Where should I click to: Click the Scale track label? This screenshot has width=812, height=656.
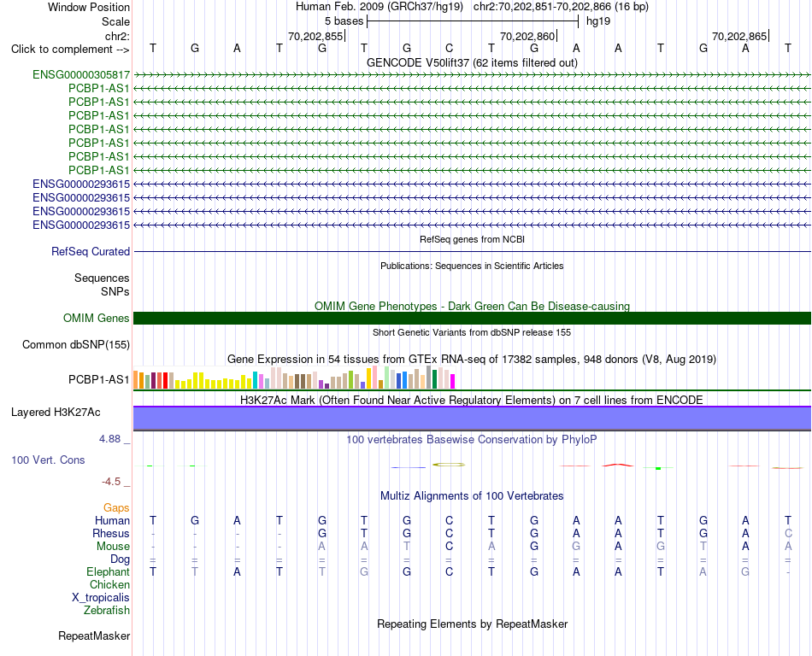115,21
